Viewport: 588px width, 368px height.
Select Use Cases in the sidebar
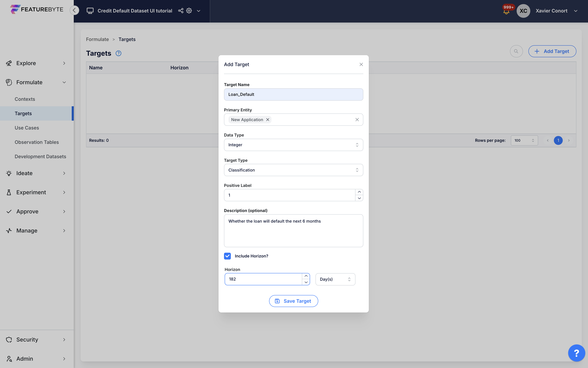[x=27, y=127]
